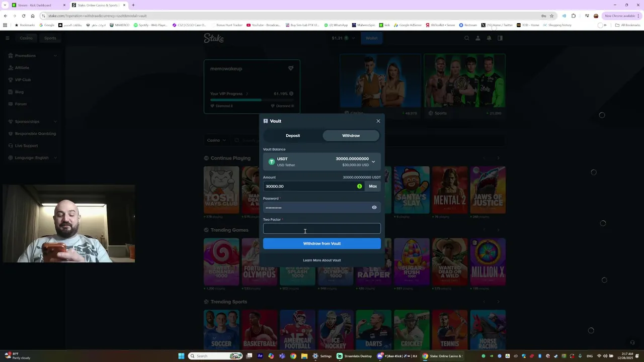Switch to Sports in top navigation
The height and width of the screenshot is (362, 644).
[x=50, y=38]
